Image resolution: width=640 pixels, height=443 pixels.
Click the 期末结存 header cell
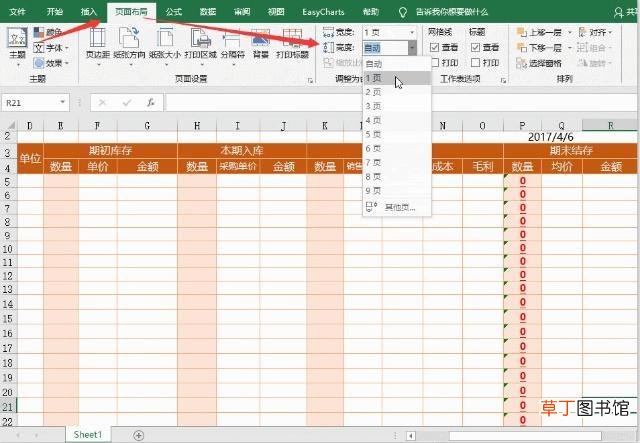tap(571, 151)
